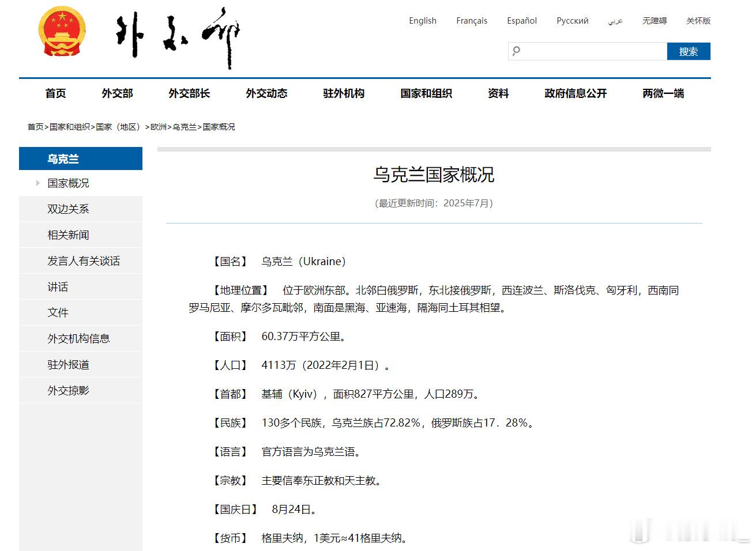This screenshot has height=551, width=756.
Task: Open the 外交部长 menu item
Action: tap(189, 93)
